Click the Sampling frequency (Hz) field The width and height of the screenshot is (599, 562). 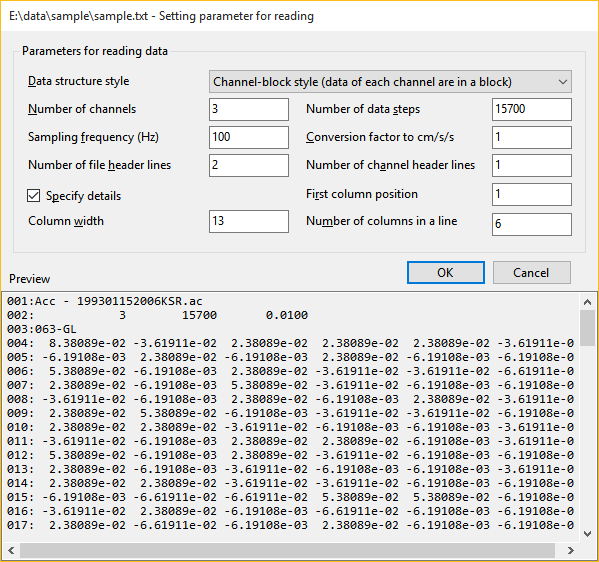tap(249, 137)
